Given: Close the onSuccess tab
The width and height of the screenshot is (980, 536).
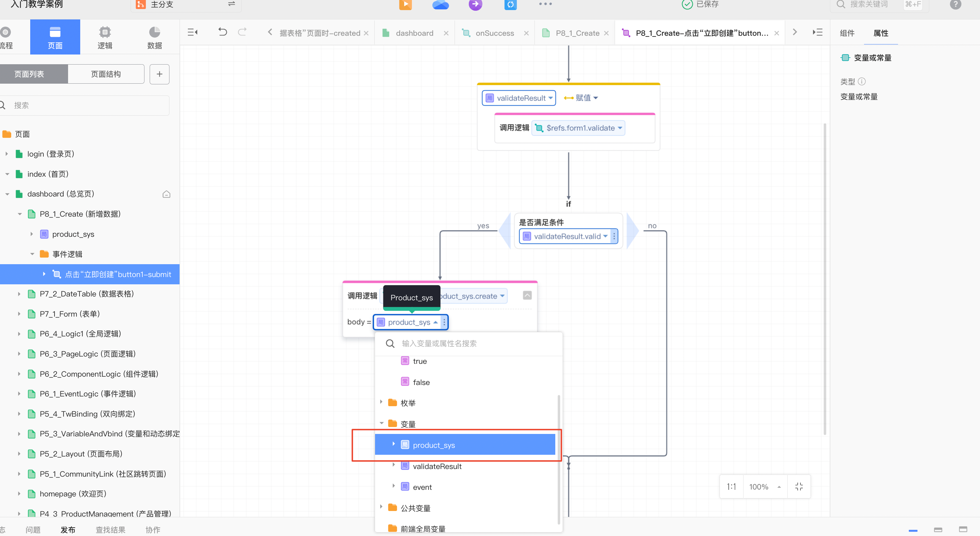Looking at the screenshot, I should tap(526, 33).
